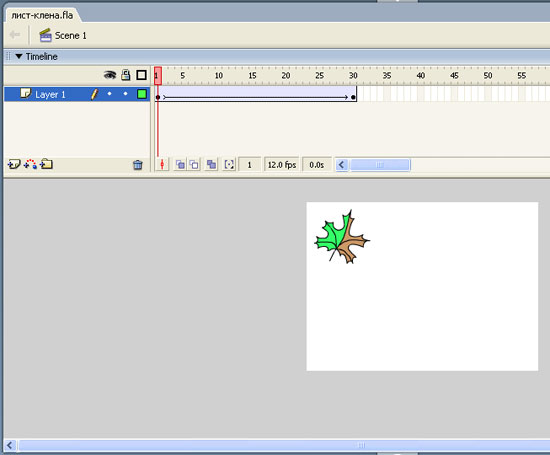
Task: Click the stage scrollbar left arrow
Action: click(9, 446)
